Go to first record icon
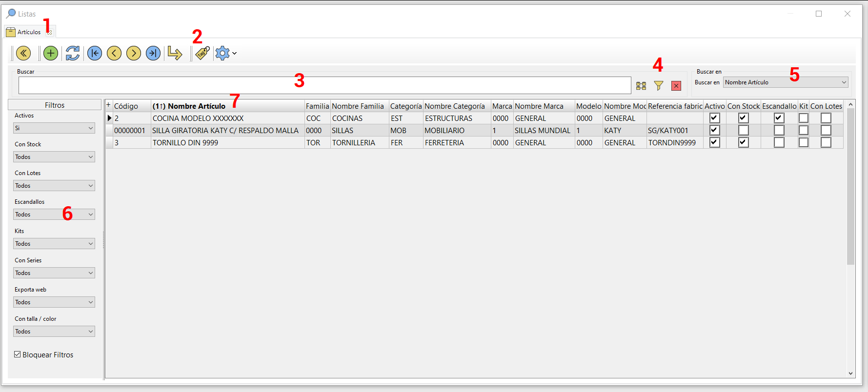 point(95,53)
